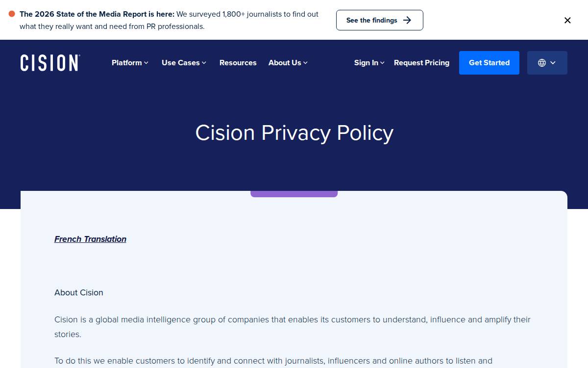The height and width of the screenshot is (368, 588).
Task: Click See the findings button
Action: (x=379, y=20)
